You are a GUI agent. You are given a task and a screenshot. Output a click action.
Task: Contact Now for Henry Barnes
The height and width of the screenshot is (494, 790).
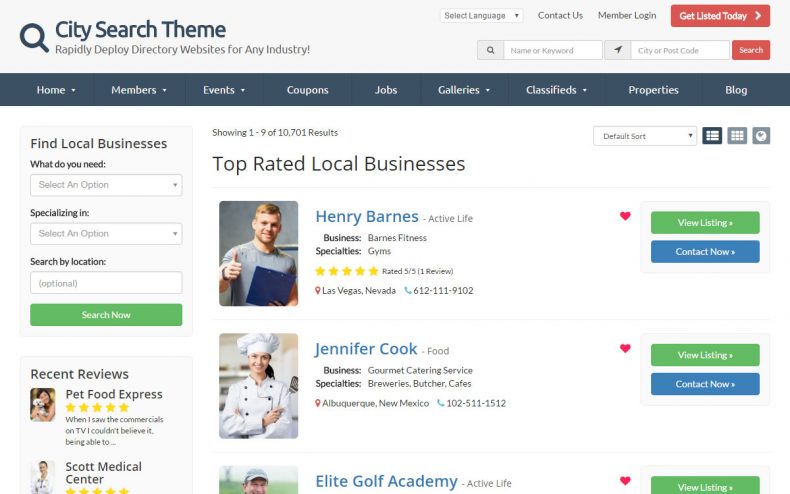705,251
